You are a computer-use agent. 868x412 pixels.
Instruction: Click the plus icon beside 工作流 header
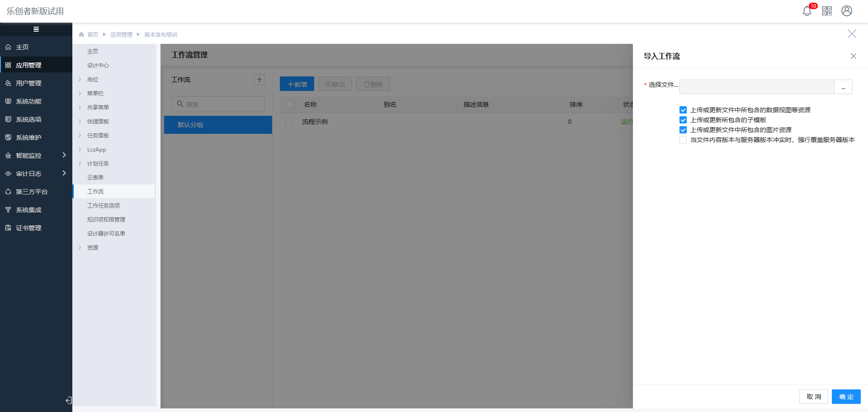pyautogui.click(x=259, y=80)
